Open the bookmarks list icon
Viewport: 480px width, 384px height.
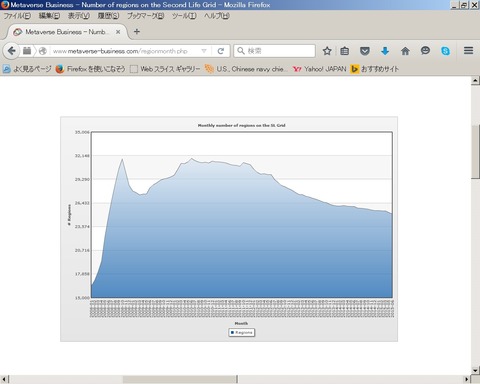coord(345,51)
